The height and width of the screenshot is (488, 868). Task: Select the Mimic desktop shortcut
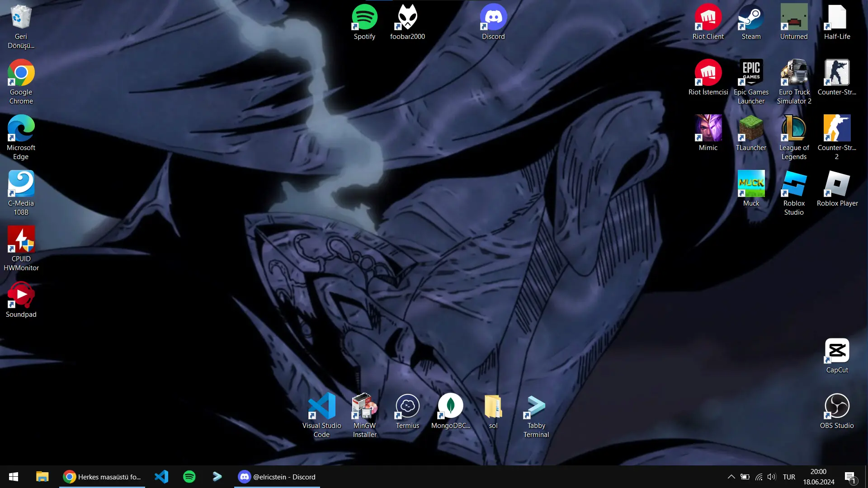click(x=708, y=133)
